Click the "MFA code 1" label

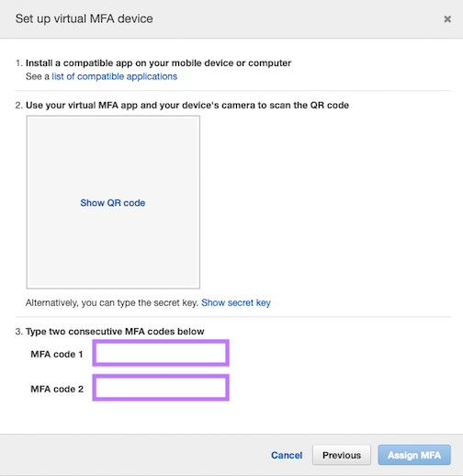pyautogui.click(x=57, y=354)
